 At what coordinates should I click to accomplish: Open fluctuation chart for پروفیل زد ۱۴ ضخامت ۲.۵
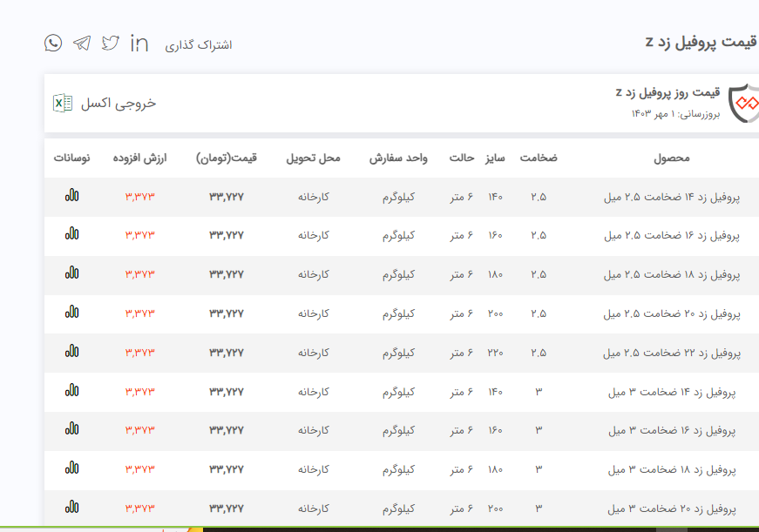(x=71, y=196)
